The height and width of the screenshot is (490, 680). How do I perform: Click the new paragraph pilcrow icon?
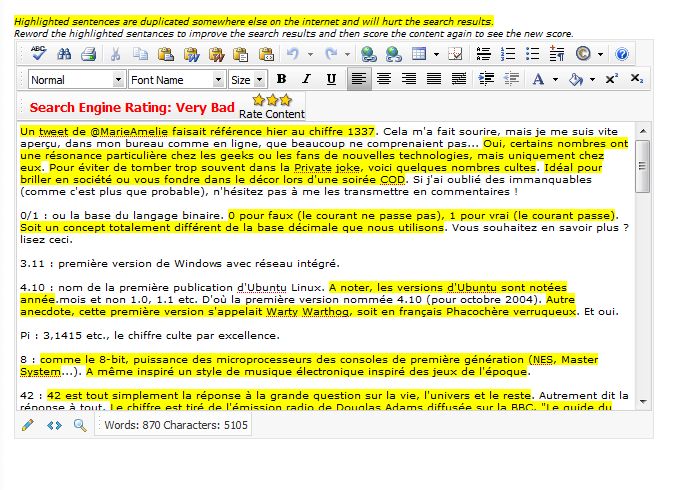point(557,54)
